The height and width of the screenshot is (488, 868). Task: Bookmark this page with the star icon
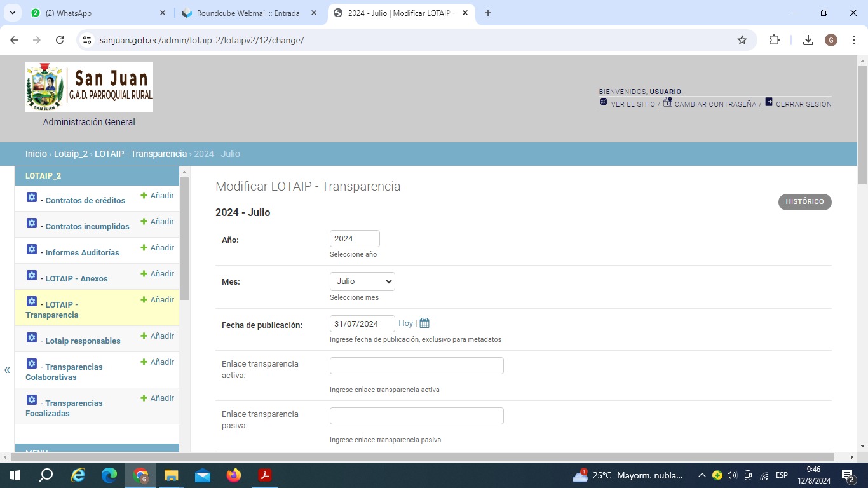click(x=742, y=40)
